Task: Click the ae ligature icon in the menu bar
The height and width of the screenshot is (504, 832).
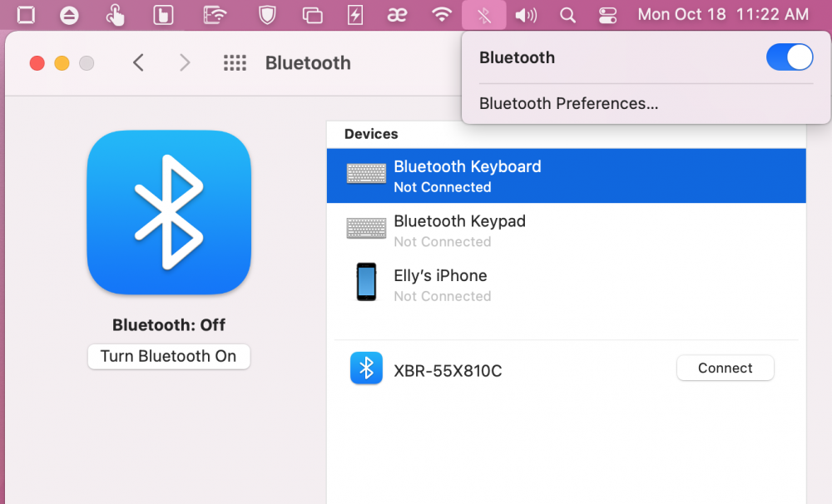Action: tap(397, 15)
